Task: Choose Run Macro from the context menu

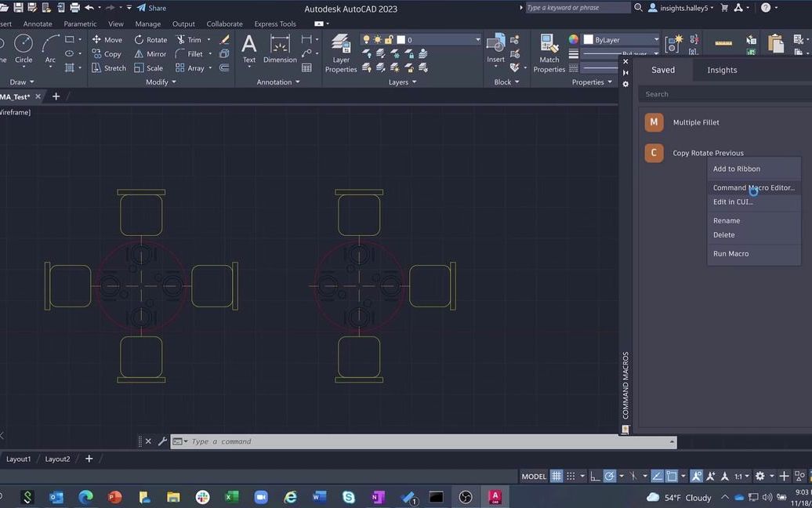Action: click(x=730, y=253)
